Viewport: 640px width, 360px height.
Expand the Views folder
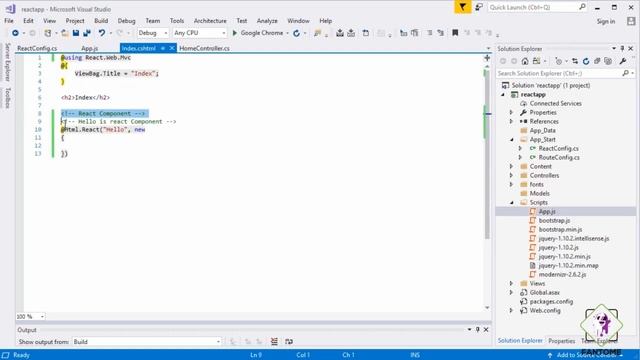511,283
